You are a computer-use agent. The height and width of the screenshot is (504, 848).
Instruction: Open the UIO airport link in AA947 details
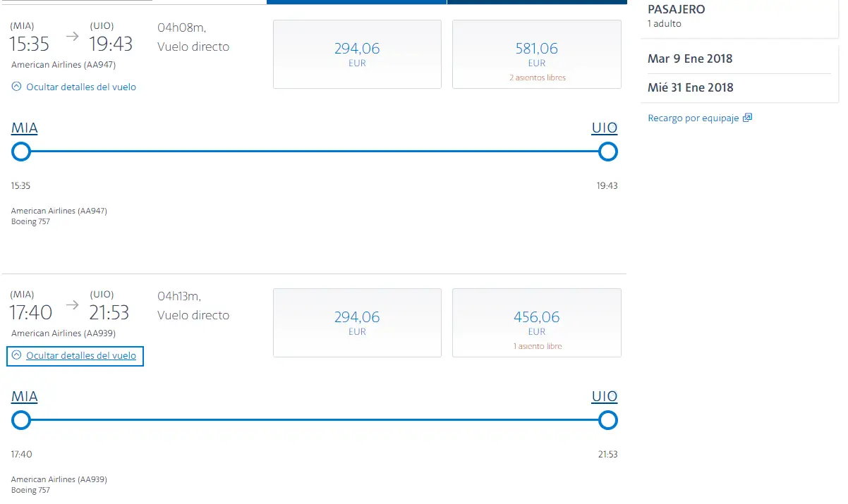coord(605,128)
